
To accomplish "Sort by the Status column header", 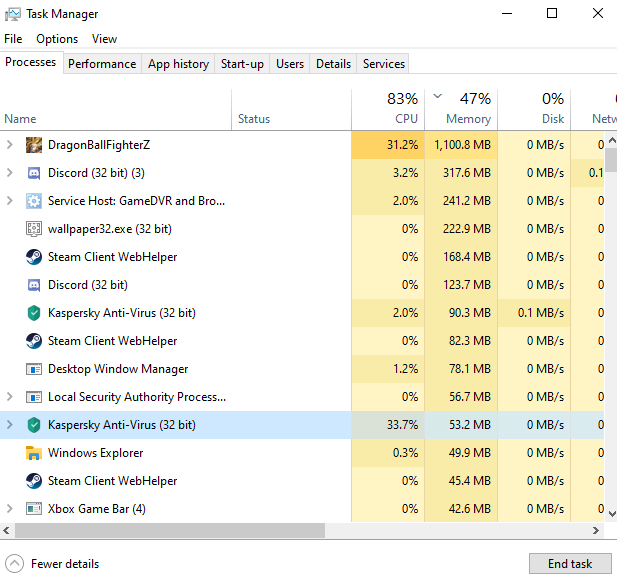I will 291,110.
